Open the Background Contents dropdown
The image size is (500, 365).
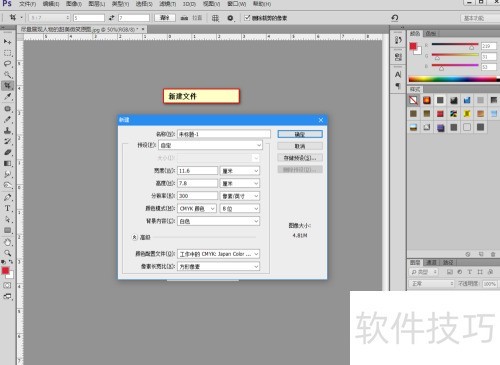(x=218, y=221)
